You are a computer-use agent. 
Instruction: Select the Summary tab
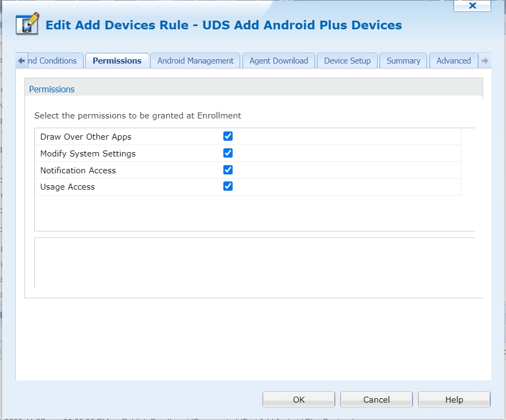[x=403, y=61]
